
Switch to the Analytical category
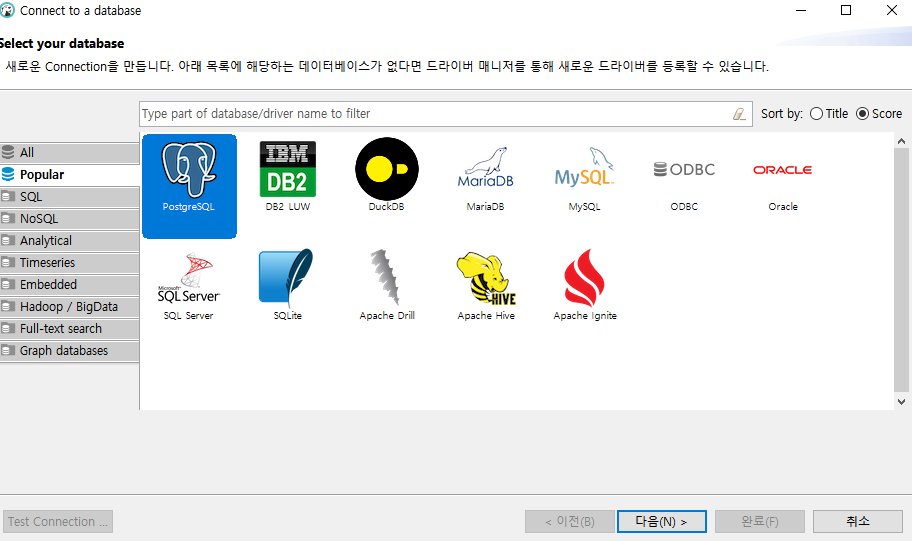pyautogui.click(x=70, y=241)
